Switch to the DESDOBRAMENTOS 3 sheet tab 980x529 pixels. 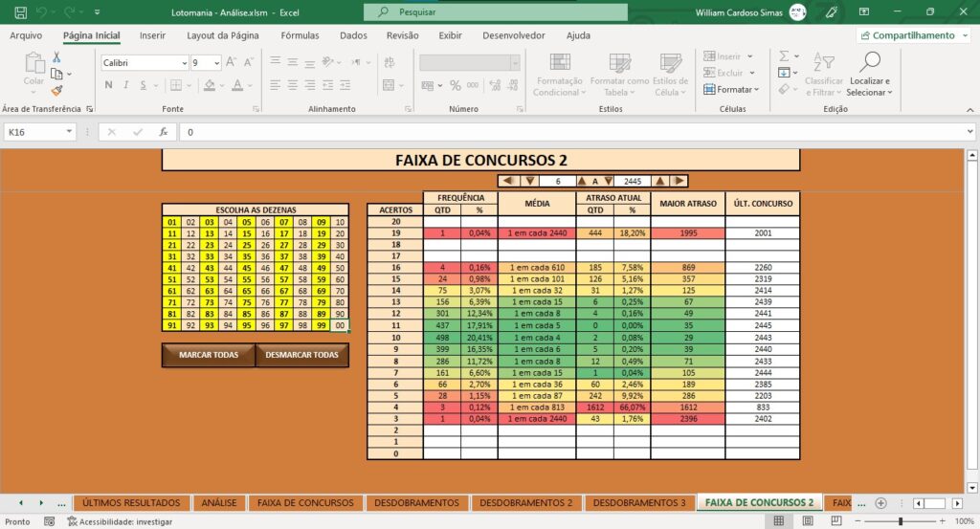coord(639,503)
